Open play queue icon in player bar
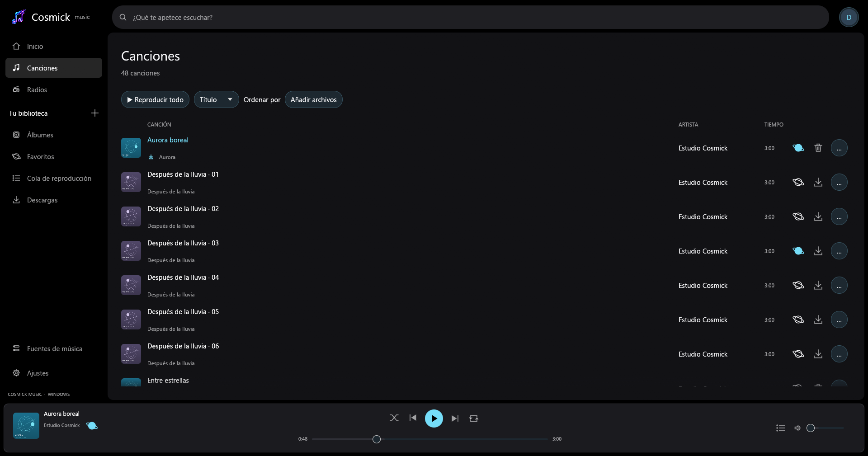The width and height of the screenshot is (868, 456). click(x=780, y=428)
